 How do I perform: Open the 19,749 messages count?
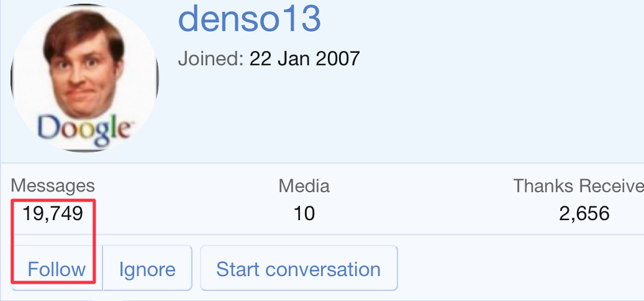[x=53, y=214]
